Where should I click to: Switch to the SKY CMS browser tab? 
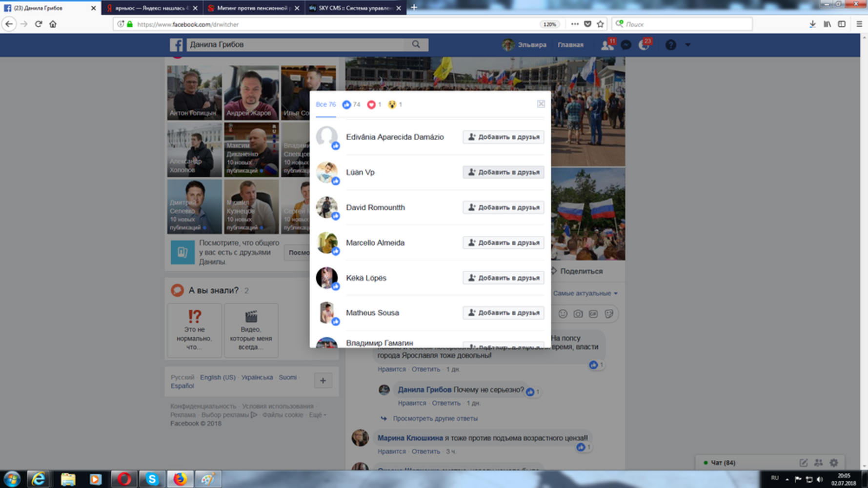click(355, 8)
